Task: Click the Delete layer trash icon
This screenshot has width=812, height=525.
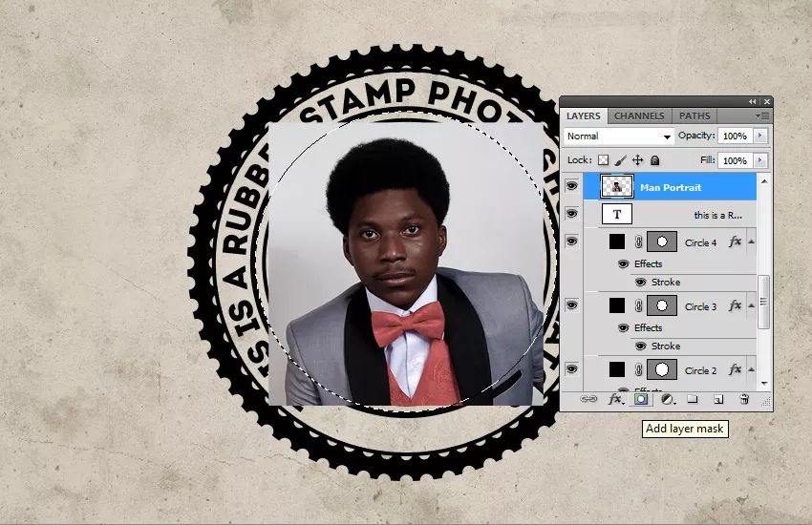Action: click(744, 399)
